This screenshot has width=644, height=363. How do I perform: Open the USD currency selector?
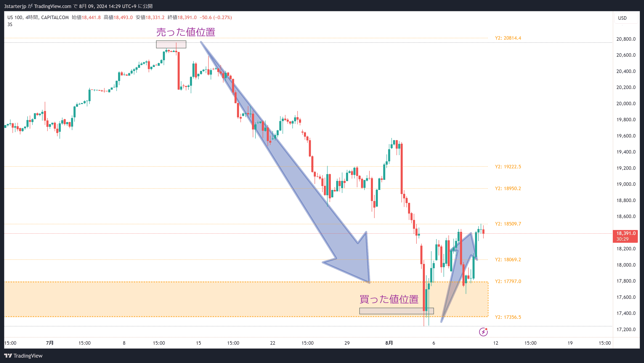(626, 18)
